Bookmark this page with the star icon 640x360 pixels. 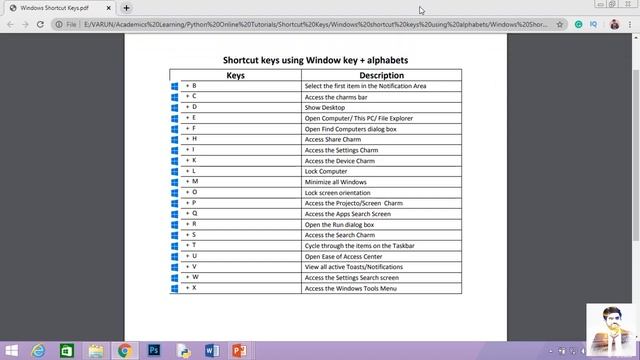560,24
